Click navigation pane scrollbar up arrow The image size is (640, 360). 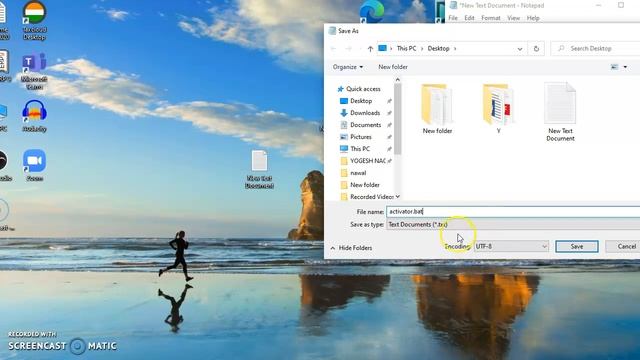coord(398,80)
